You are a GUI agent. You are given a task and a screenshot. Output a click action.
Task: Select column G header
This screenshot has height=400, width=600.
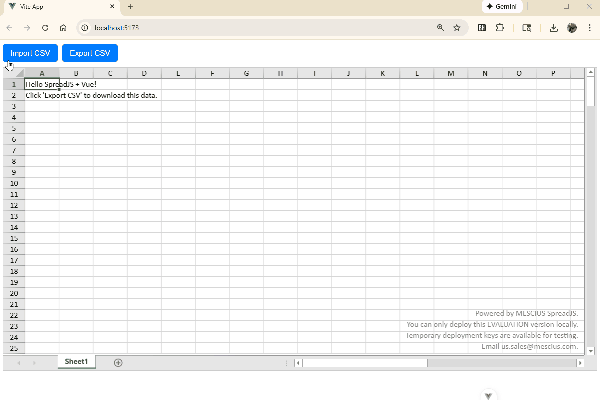click(x=246, y=73)
